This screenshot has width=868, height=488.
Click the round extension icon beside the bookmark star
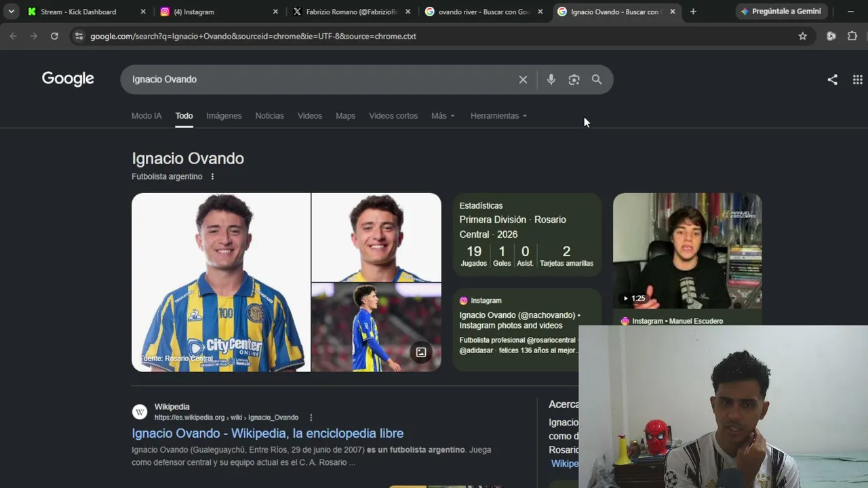point(831,36)
